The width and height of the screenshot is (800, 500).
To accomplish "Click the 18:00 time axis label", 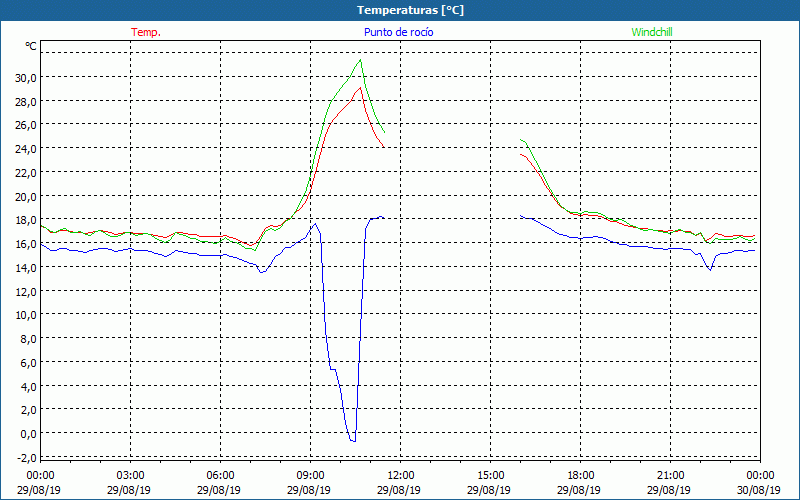I will click(x=580, y=476).
